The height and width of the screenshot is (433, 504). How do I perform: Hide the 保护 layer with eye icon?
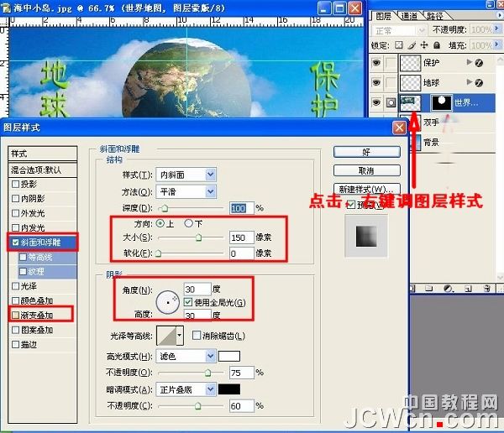(x=375, y=63)
